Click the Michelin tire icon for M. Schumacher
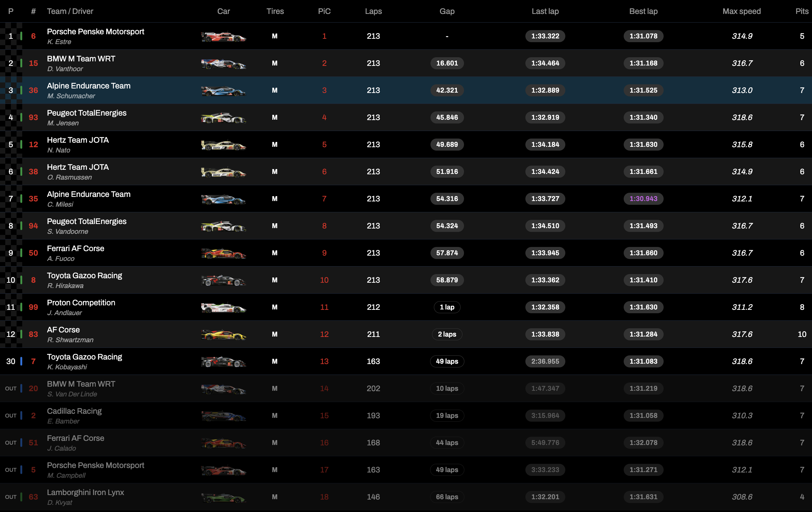This screenshot has height=512, width=812. 275,90
